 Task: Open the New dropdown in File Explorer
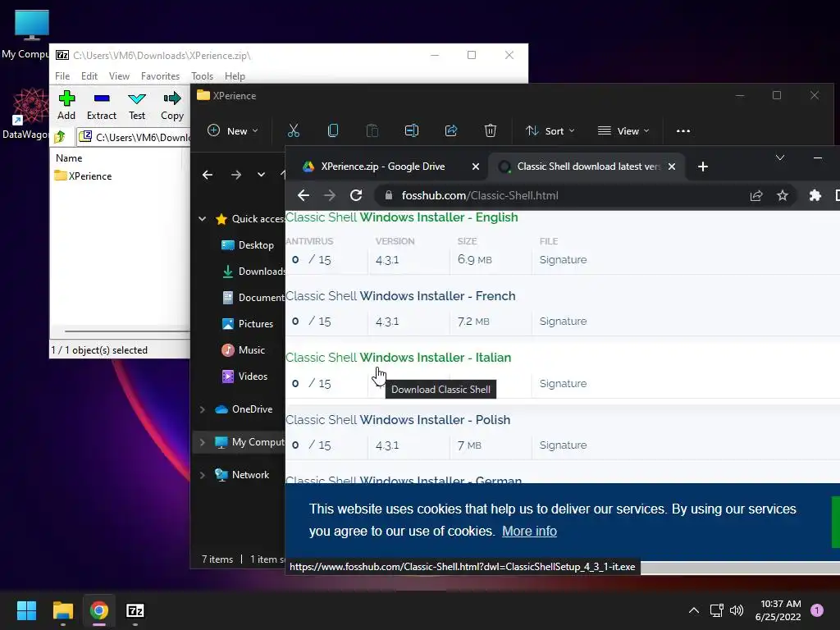click(232, 130)
